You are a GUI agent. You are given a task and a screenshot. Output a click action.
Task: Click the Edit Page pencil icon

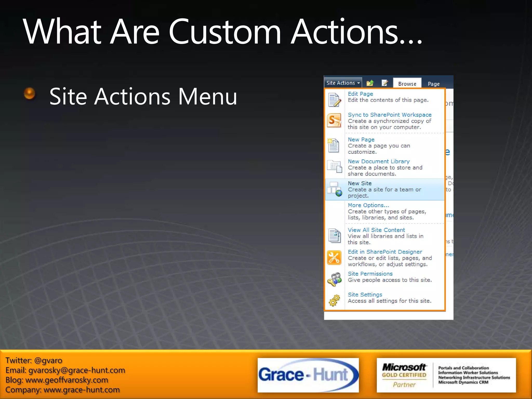point(334,100)
